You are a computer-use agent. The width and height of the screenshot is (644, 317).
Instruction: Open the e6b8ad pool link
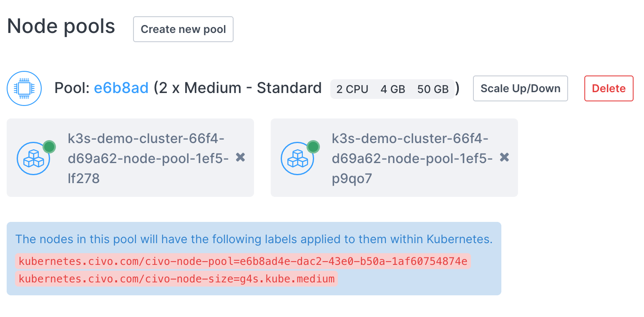click(x=121, y=88)
